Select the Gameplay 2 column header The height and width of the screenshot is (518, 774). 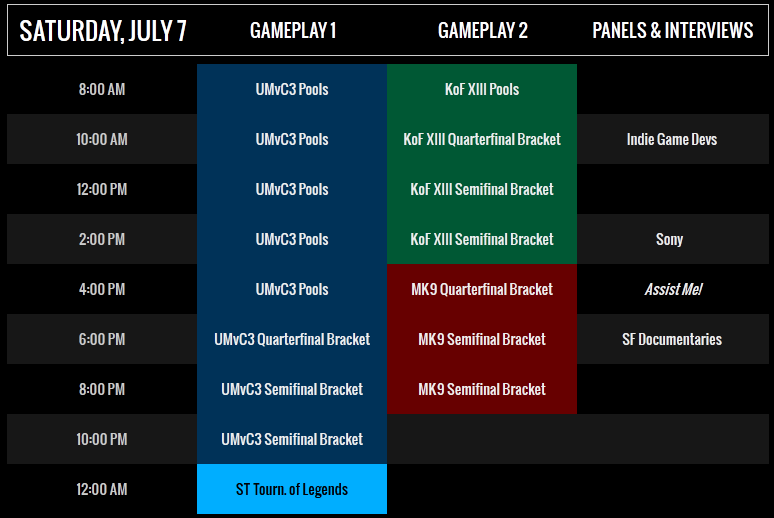(482, 31)
